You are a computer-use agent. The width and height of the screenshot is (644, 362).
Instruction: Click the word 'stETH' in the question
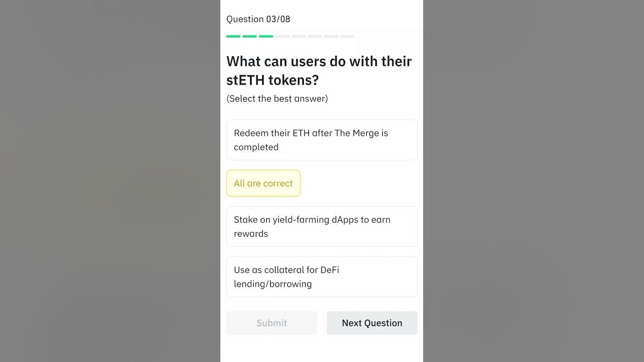tap(246, 80)
